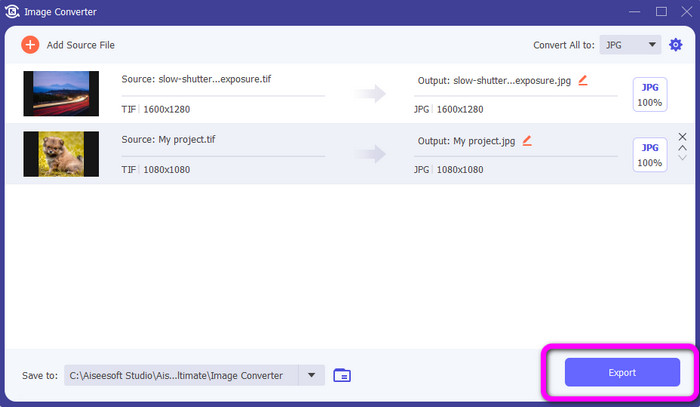Click the Export button
The width and height of the screenshot is (700, 407).
click(622, 372)
